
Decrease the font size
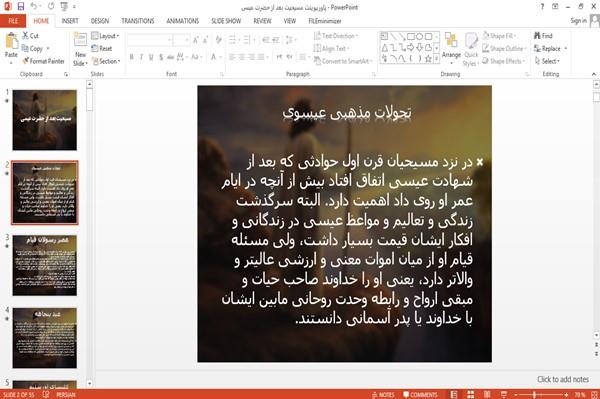pos(206,40)
